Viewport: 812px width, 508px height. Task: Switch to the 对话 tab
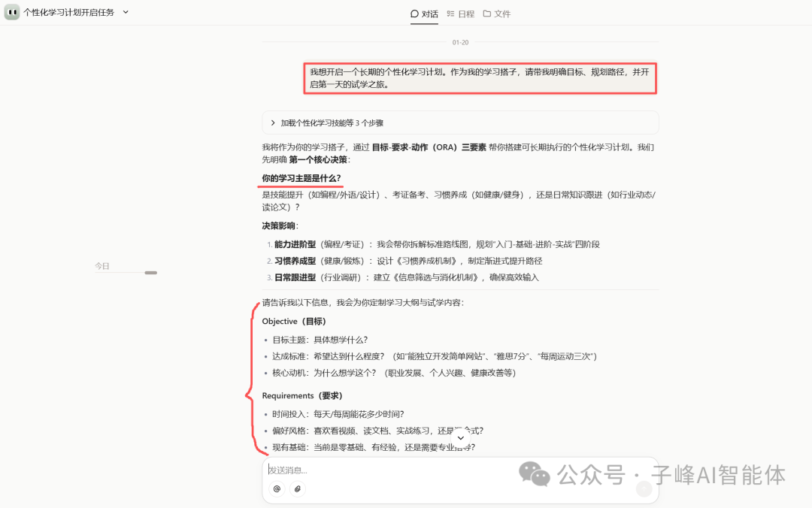click(x=424, y=14)
